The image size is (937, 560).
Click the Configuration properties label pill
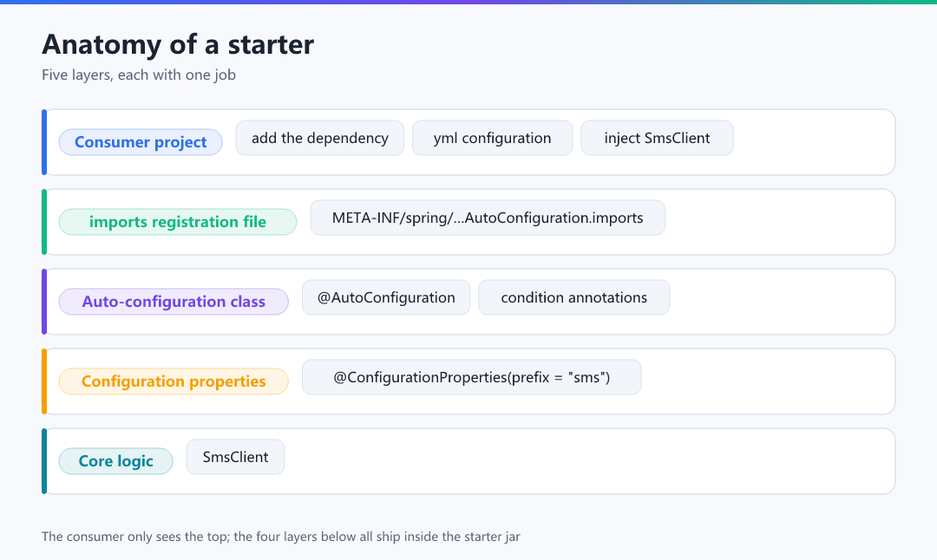(x=174, y=381)
